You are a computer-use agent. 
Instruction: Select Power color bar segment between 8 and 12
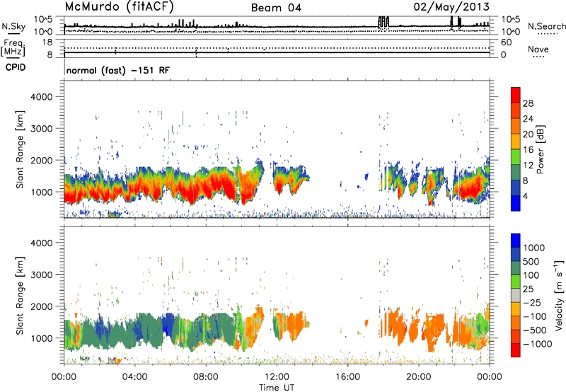point(516,173)
